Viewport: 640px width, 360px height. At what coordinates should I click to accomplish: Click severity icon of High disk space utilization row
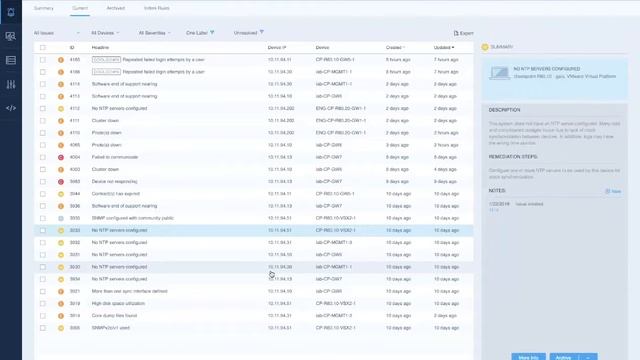[61, 304]
